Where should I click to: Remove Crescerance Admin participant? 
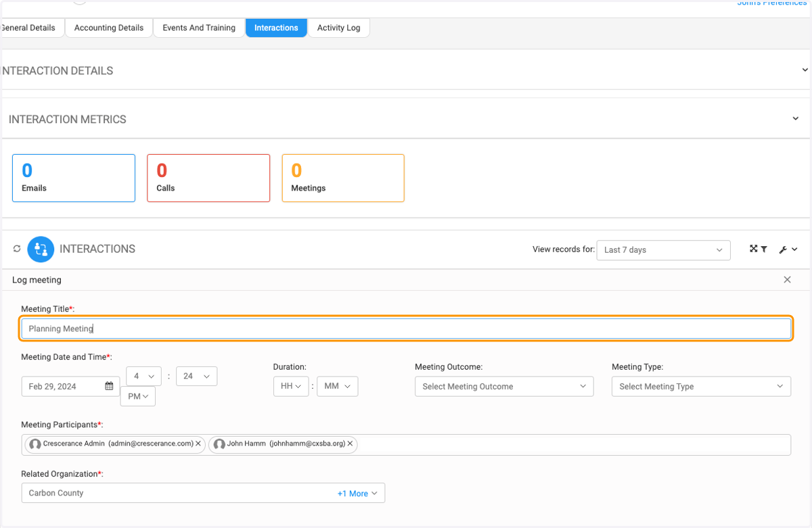click(198, 444)
